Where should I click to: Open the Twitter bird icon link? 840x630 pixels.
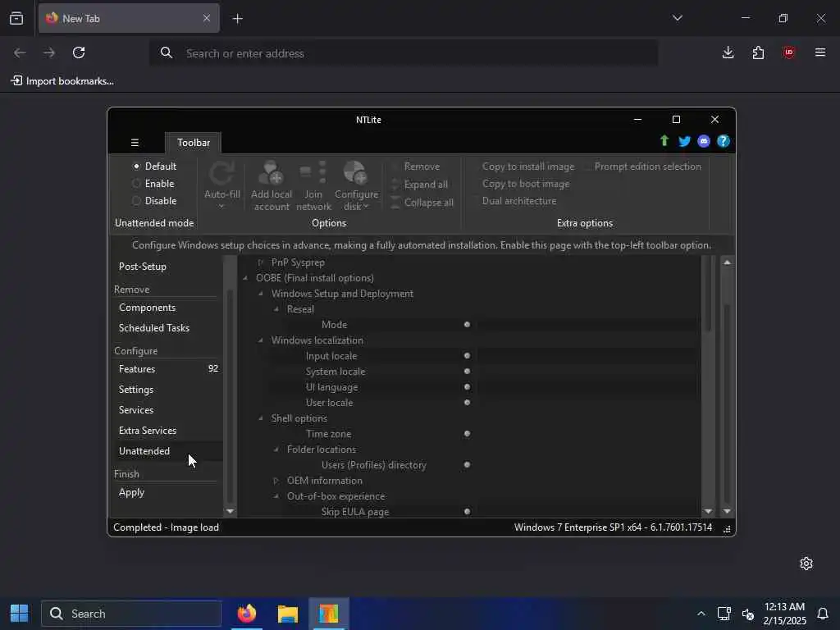[684, 141]
